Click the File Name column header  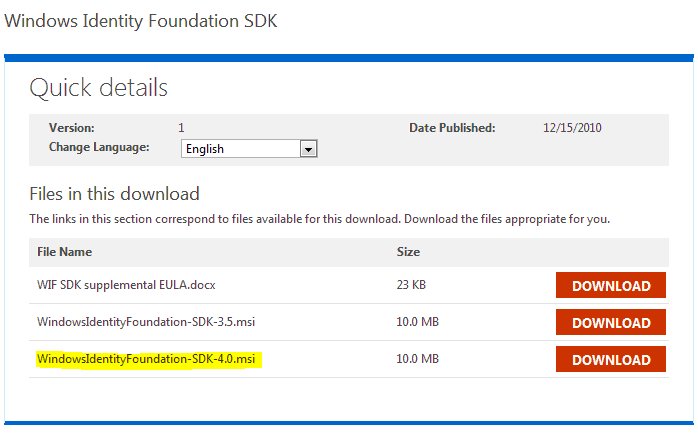(64, 252)
